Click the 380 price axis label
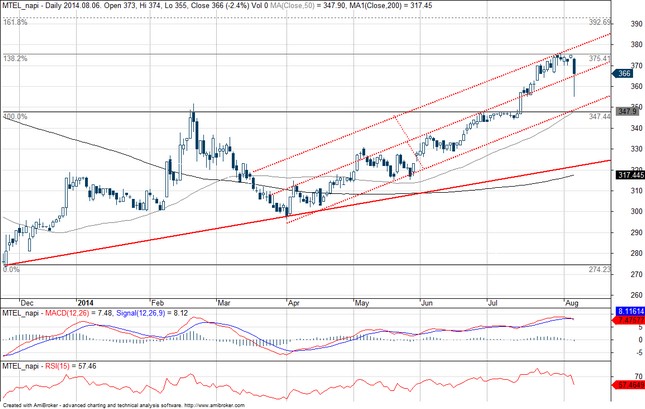This screenshot has height=409, width=645. (636, 45)
